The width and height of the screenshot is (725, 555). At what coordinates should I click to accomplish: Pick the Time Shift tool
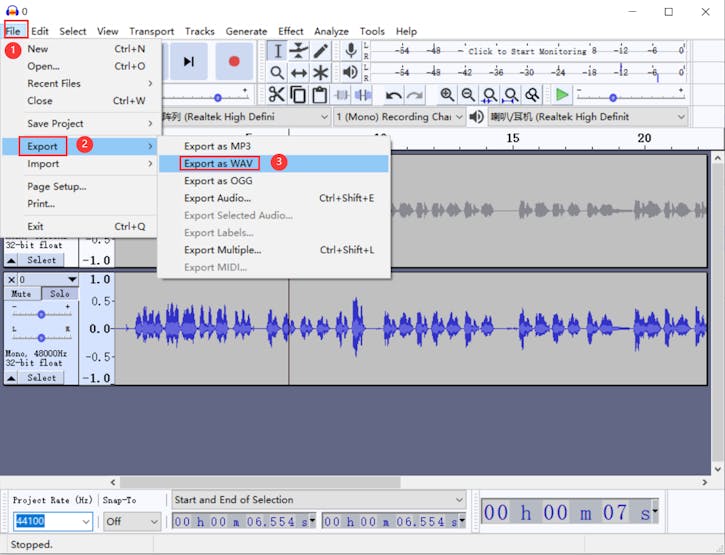pyautogui.click(x=299, y=73)
